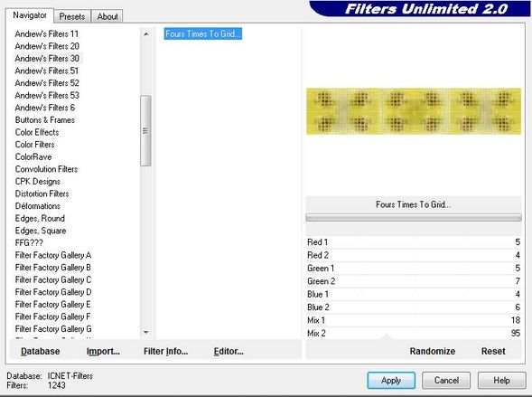The height and width of the screenshot is (397, 532).
Task: Open the About tab
Action: coord(107,16)
